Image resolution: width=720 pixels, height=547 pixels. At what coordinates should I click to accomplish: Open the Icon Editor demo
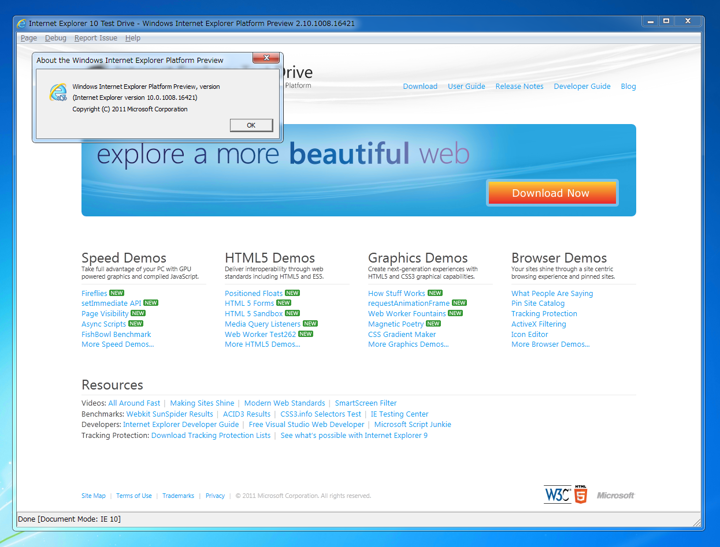[x=529, y=334]
